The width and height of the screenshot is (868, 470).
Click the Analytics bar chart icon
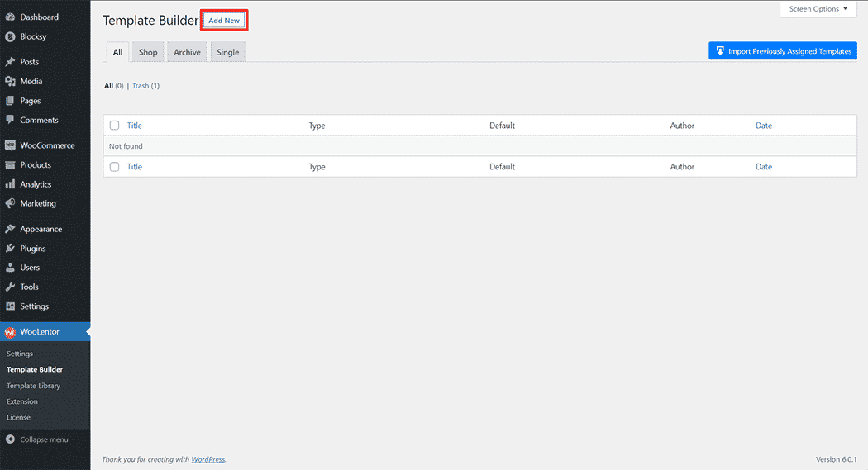(10, 184)
